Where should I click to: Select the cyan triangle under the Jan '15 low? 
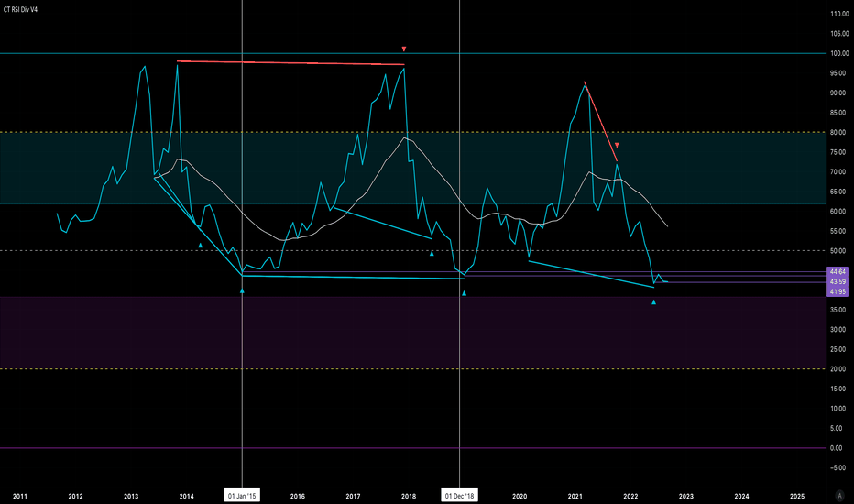pyautogui.click(x=242, y=291)
